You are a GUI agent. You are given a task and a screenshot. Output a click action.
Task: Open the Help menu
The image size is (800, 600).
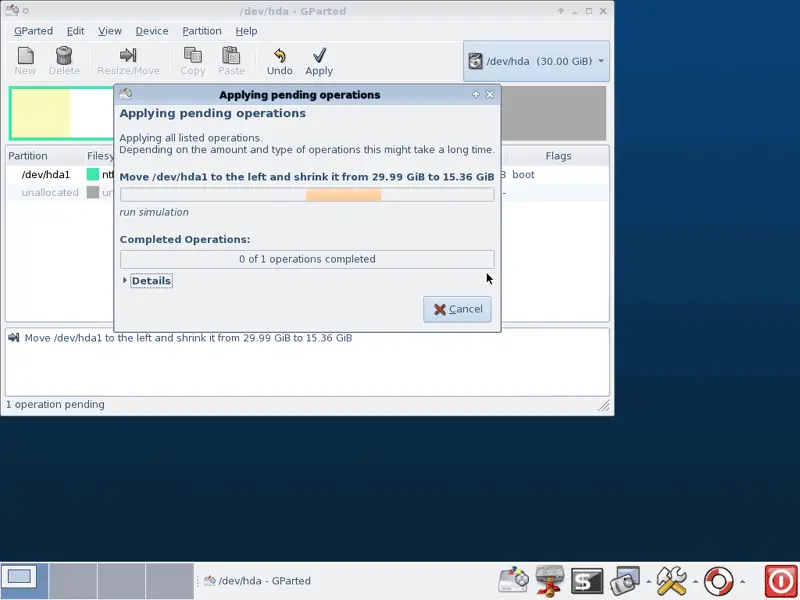pos(246,31)
